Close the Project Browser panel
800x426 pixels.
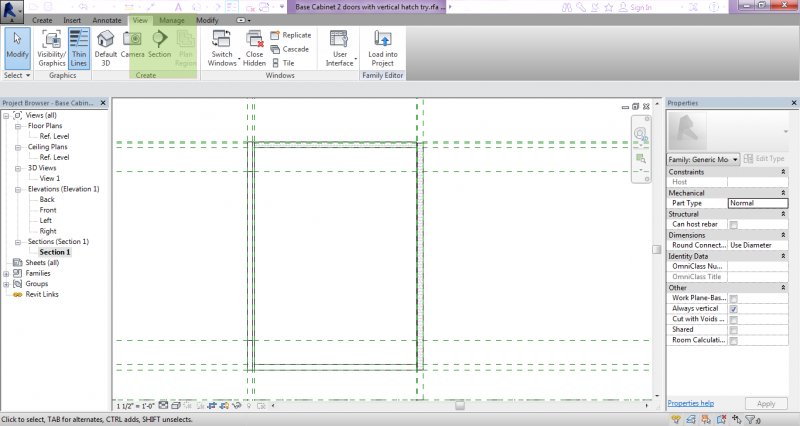pos(103,103)
